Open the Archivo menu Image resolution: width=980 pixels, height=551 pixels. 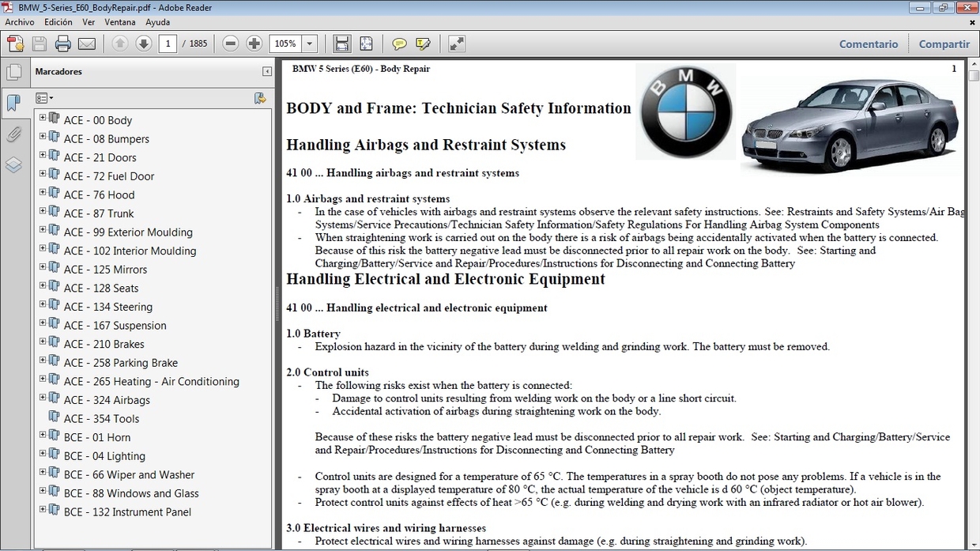(x=19, y=22)
